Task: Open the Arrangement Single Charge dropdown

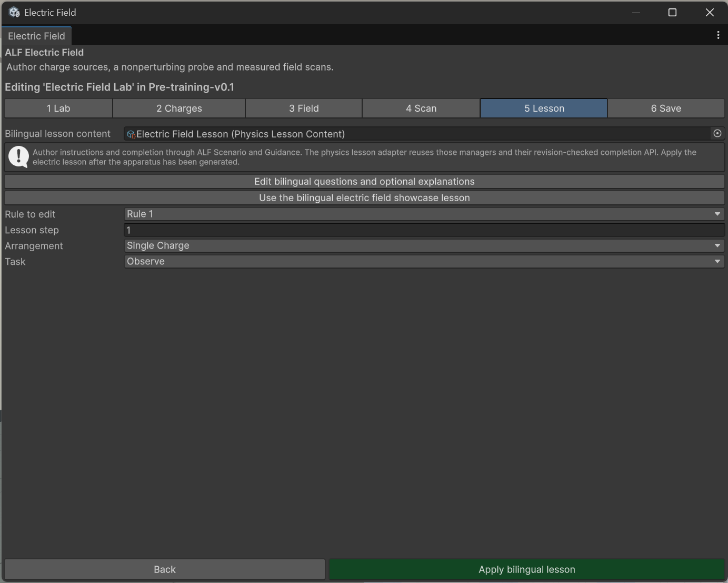Action: pos(424,245)
